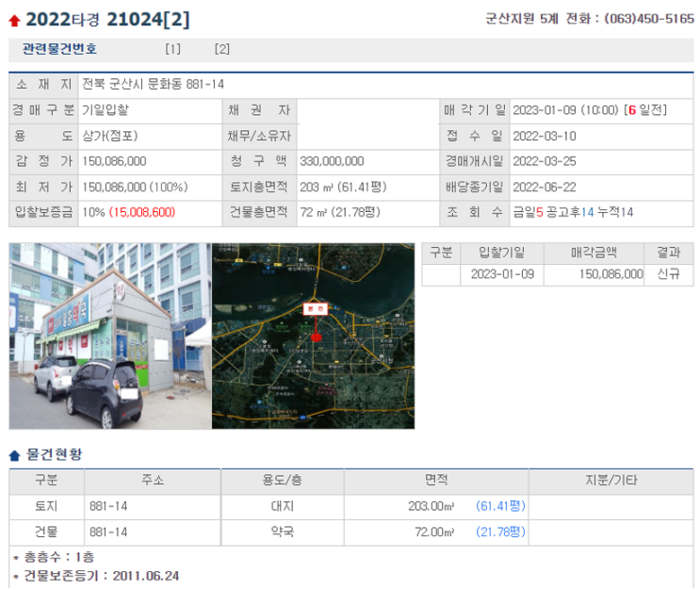Image resolution: width=700 pixels, height=590 pixels.
Task: Click 매각금액 column header
Action: [x=594, y=253]
